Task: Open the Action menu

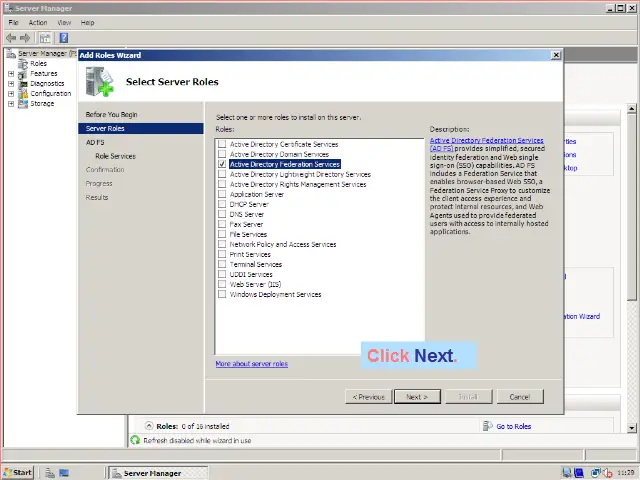Action: pyautogui.click(x=38, y=22)
